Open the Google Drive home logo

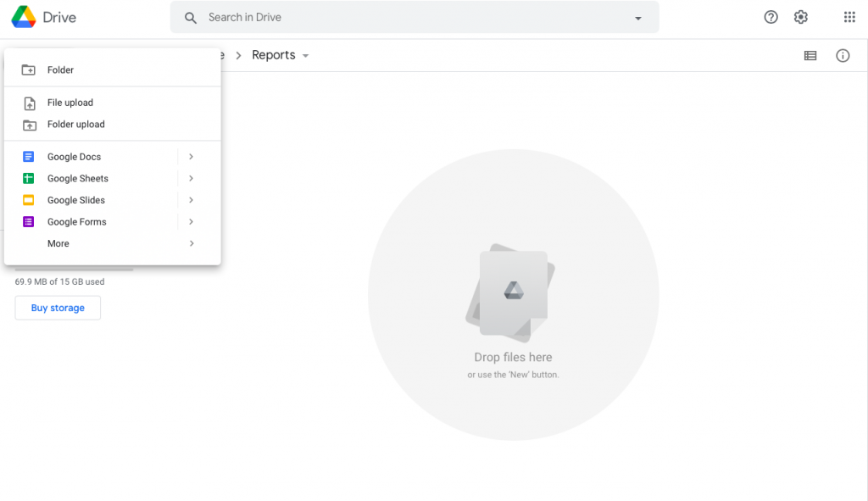(x=42, y=16)
